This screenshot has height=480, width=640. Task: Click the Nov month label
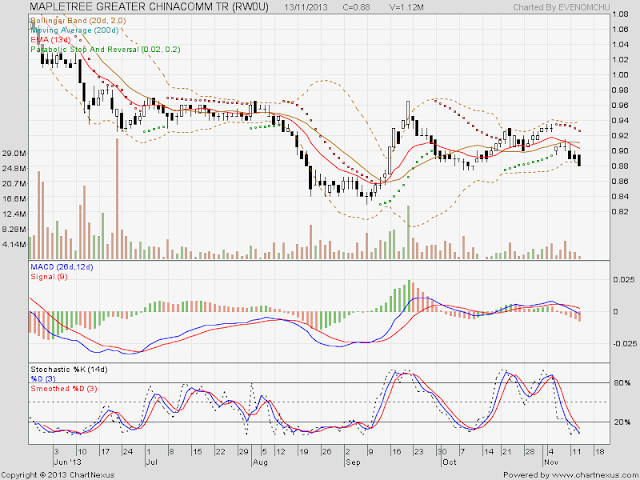click(x=551, y=462)
